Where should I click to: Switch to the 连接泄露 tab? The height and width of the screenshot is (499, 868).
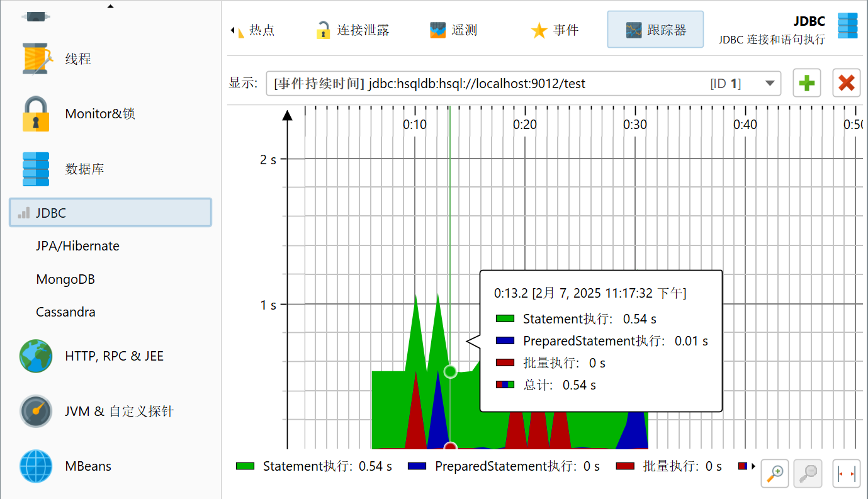coord(353,30)
